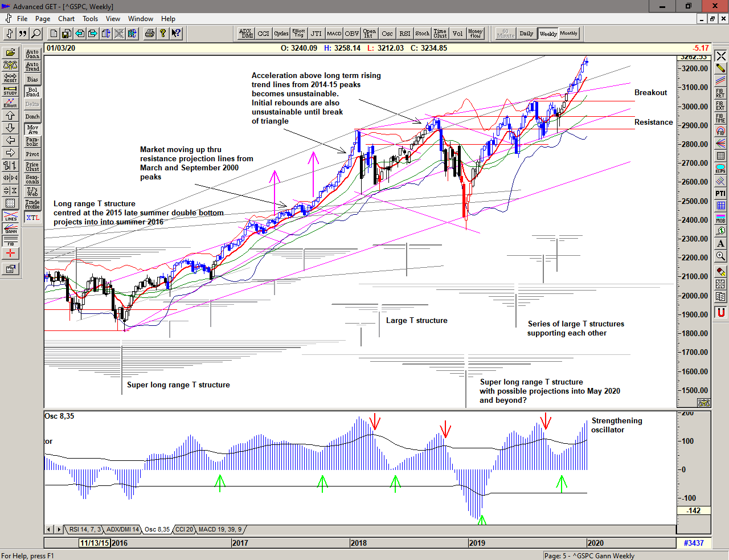Select the Elliott wave tool
Screen dimensions: 729x560
[x=10, y=103]
